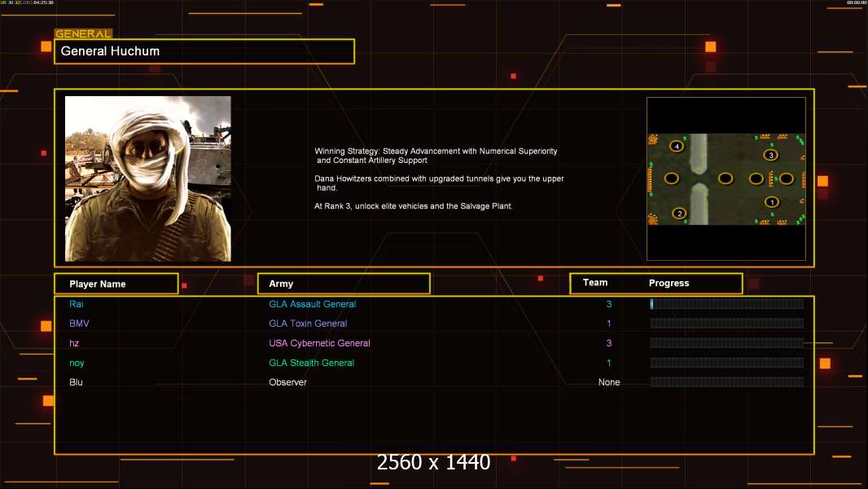Viewport: 868px width, 489px height.
Task: Click the General Huchum portrait image
Action: pos(148,178)
